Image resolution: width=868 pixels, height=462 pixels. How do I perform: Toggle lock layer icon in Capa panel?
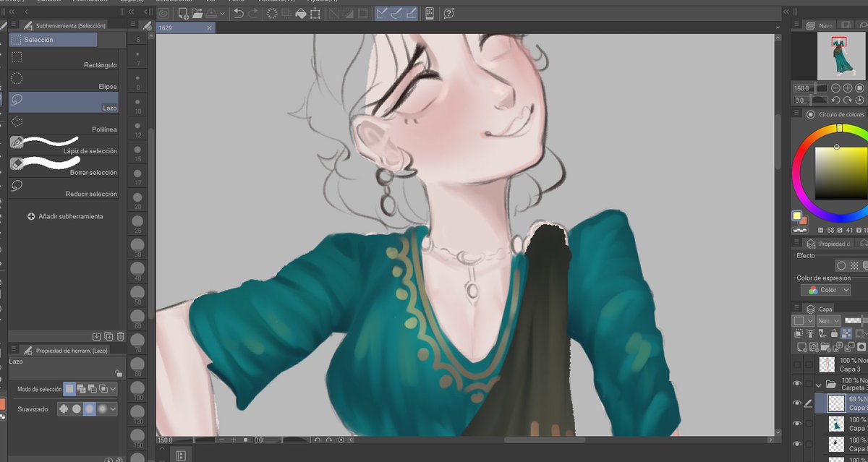tap(834, 333)
